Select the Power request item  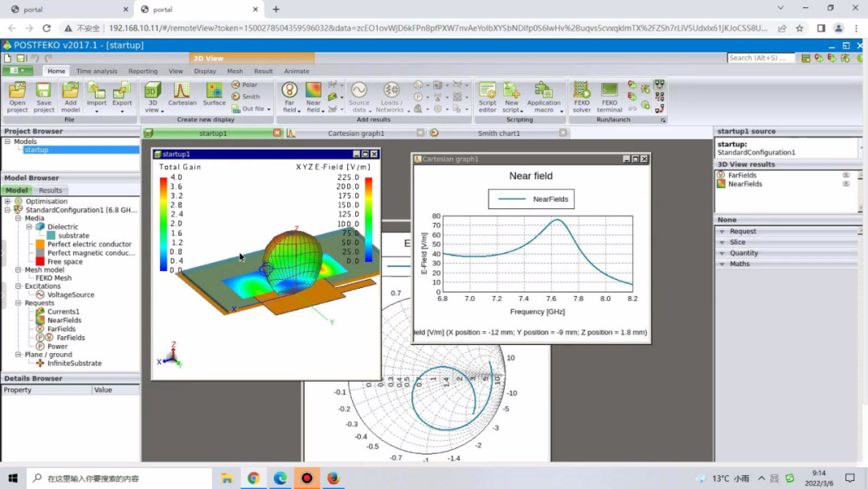pos(58,346)
